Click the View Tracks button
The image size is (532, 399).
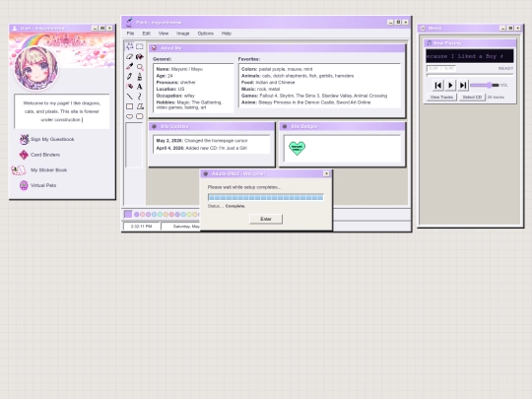[441, 97]
